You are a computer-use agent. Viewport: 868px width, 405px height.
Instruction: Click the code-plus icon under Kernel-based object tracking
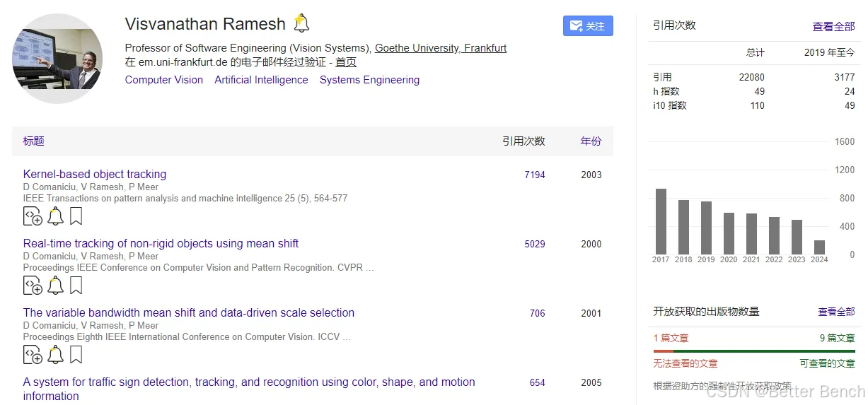coord(33,216)
